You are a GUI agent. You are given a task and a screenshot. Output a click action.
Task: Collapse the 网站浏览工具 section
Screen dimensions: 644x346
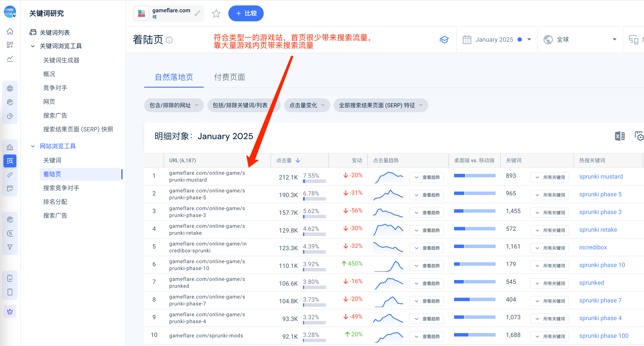(33, 146)
